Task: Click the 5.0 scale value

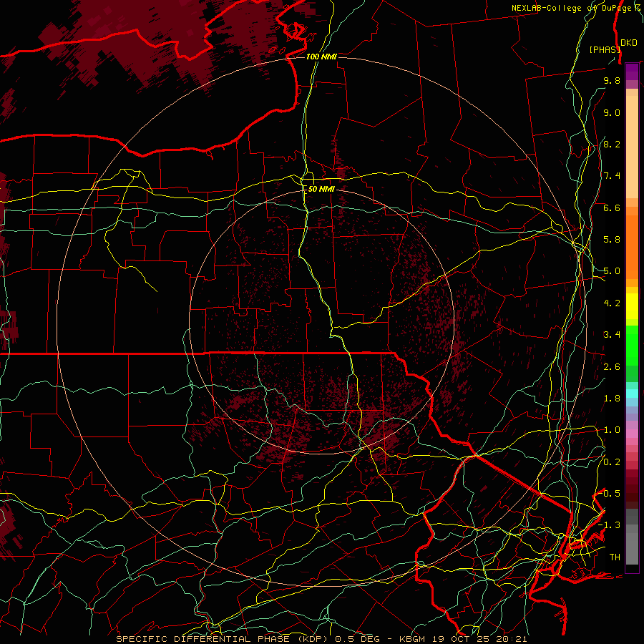Action: (x=612, y=271)
